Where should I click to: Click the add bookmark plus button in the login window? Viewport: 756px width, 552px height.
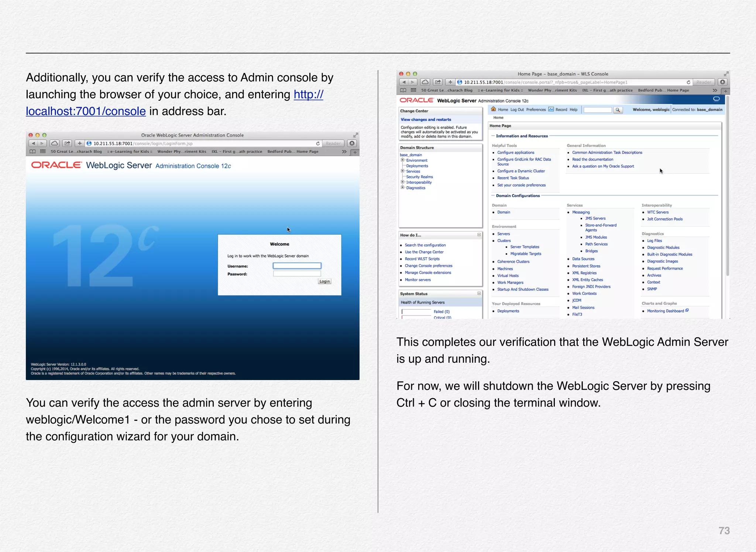[80, 143]
